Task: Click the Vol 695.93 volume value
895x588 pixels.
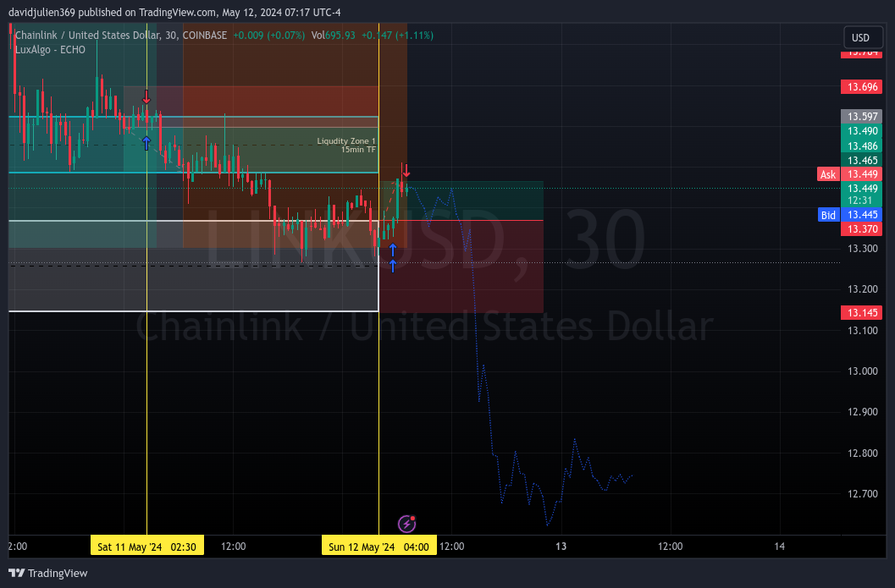Action: pos(334,36)
